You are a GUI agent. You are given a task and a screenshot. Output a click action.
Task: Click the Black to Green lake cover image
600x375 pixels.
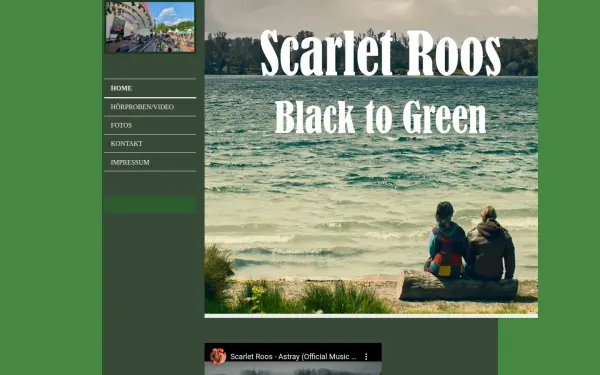pos(371,158)
